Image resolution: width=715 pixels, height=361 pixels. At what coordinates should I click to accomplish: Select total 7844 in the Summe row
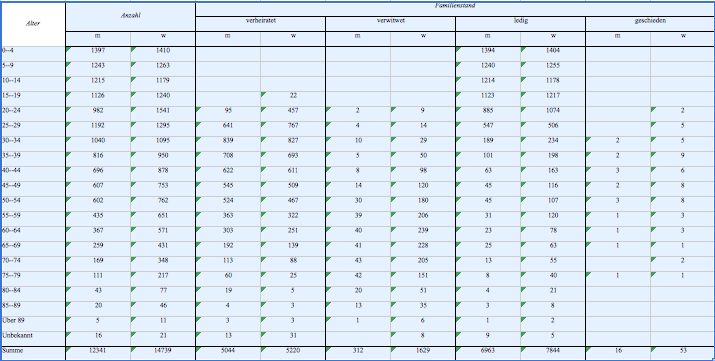click(x=553, y=354)
